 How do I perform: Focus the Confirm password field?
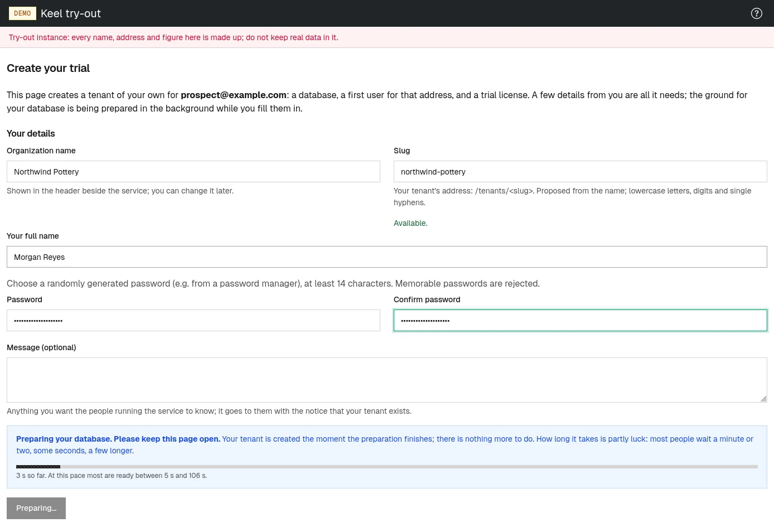click(x=580, y=321)
